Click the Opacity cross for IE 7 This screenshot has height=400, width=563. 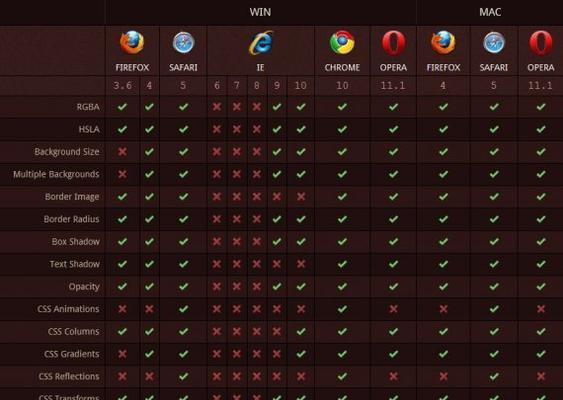237,287
